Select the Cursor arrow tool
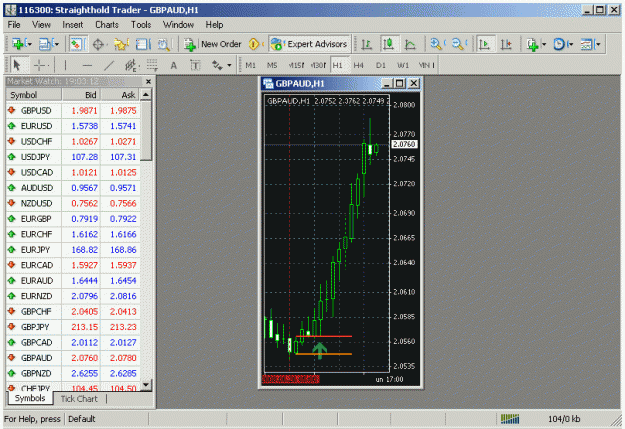 click(17, 65)
